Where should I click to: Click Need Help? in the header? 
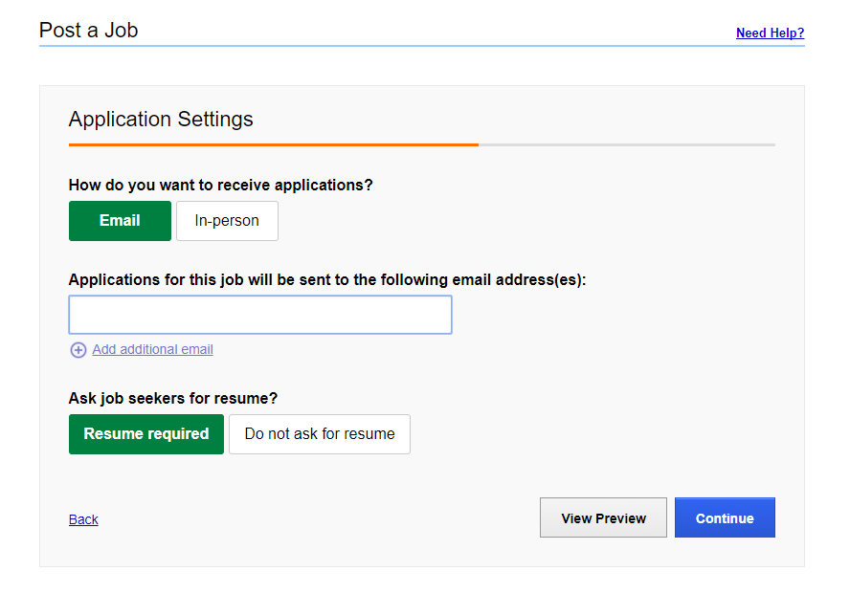[770, 33]
